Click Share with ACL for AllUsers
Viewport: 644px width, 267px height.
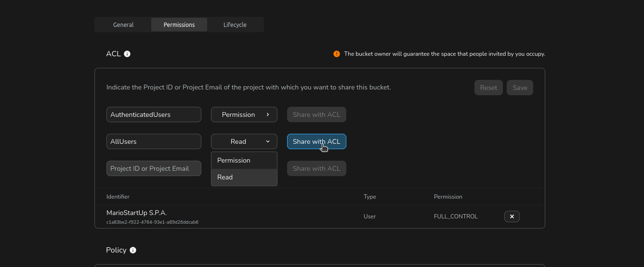click(x=316, y=141)
